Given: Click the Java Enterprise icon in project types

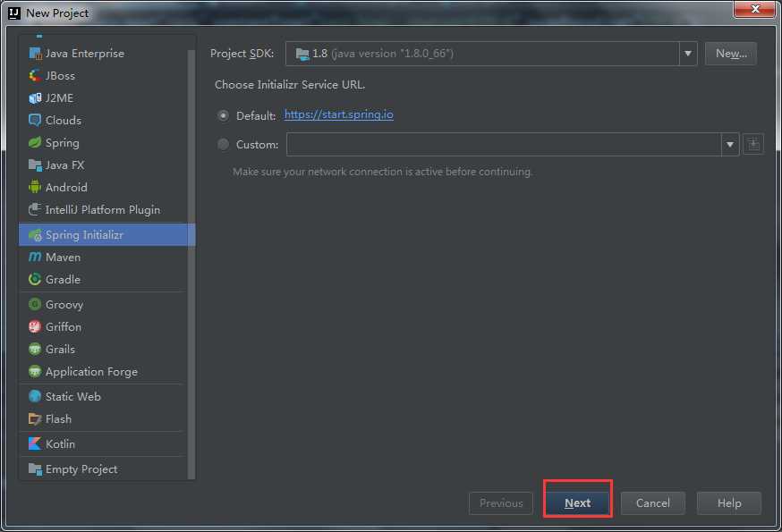Looking at the screenshot, I should [35, 54].
